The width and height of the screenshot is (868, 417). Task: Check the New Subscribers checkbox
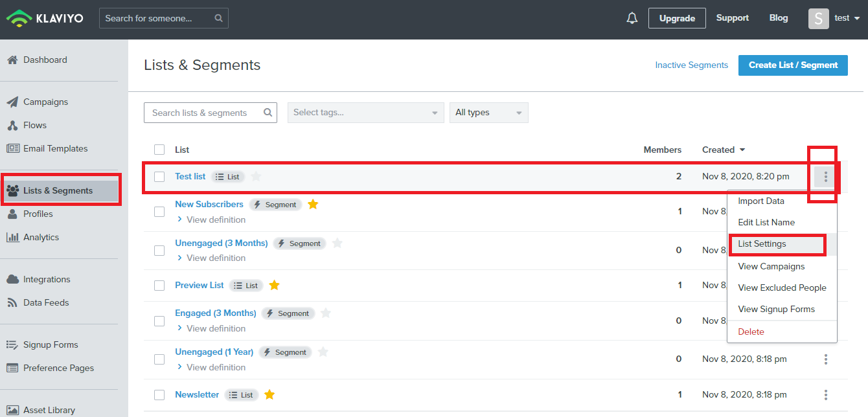[159, 212]
